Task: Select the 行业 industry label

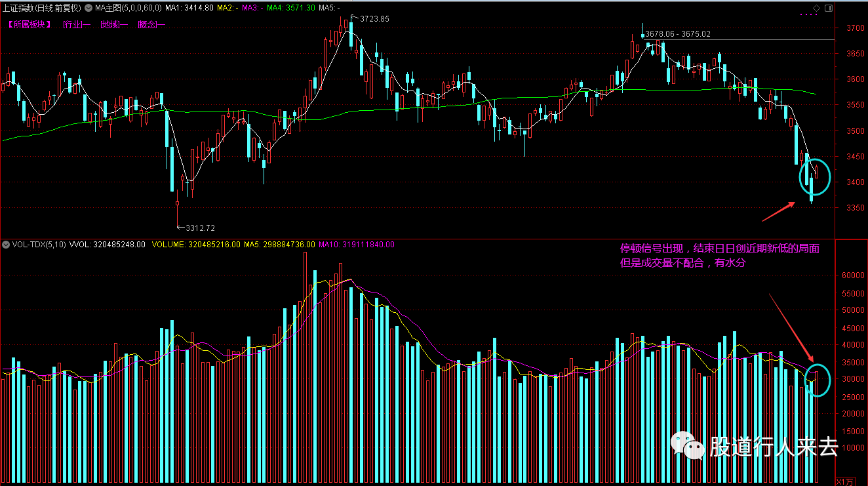Action: point(76,24)
